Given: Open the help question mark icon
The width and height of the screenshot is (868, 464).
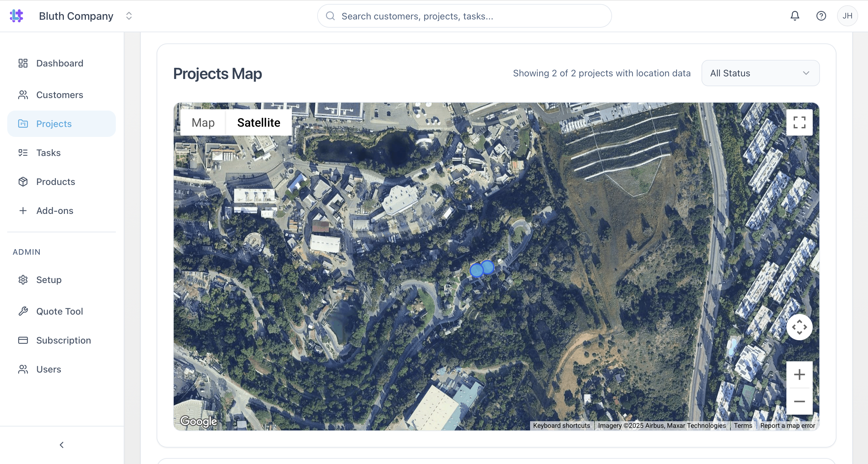Looking at the screenshot, I should [x=821, y=16].
